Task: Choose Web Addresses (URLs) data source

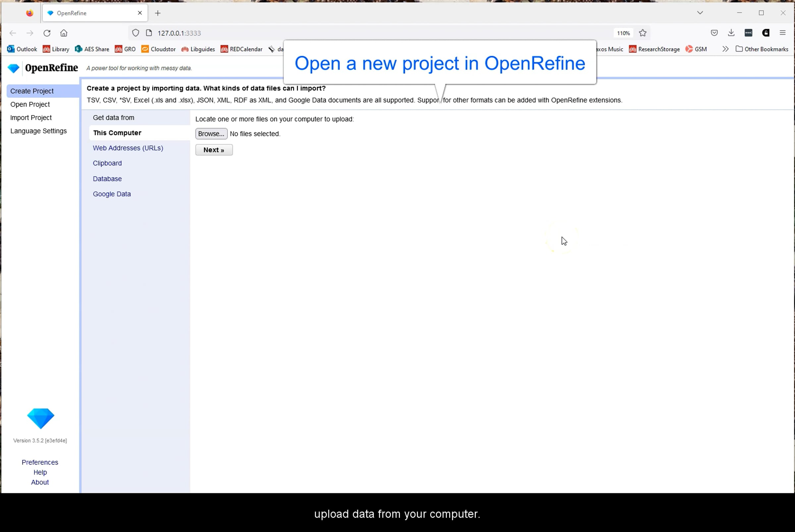Action: tap(128, 148)
